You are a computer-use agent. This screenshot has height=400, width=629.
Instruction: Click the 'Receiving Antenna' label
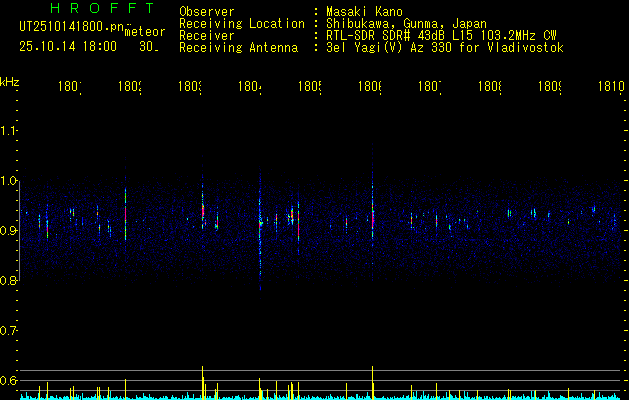click(238, 48)
